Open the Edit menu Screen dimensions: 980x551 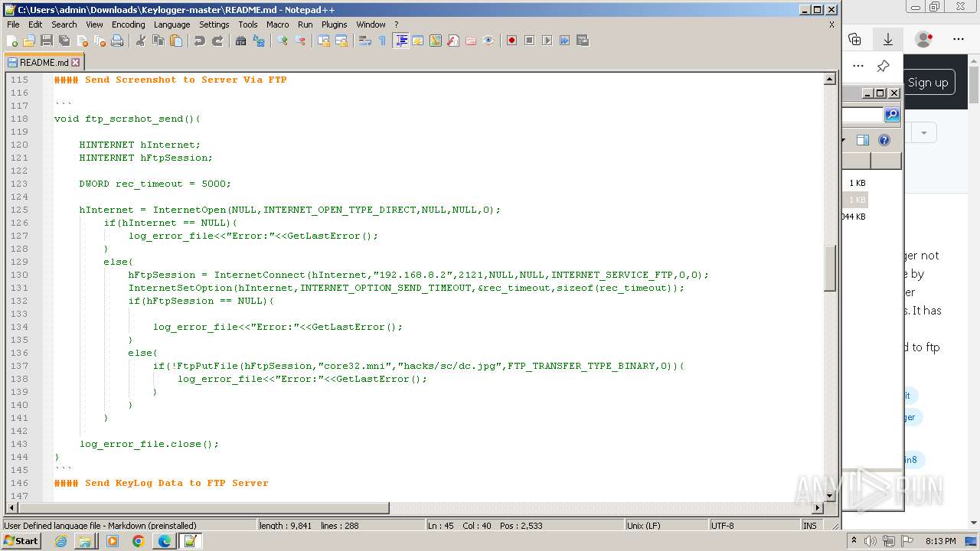35,24
